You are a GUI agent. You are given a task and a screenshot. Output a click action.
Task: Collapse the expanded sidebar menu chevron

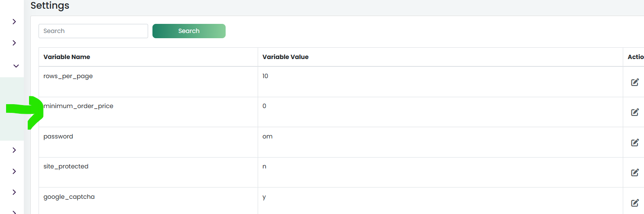tap(16, 66)
